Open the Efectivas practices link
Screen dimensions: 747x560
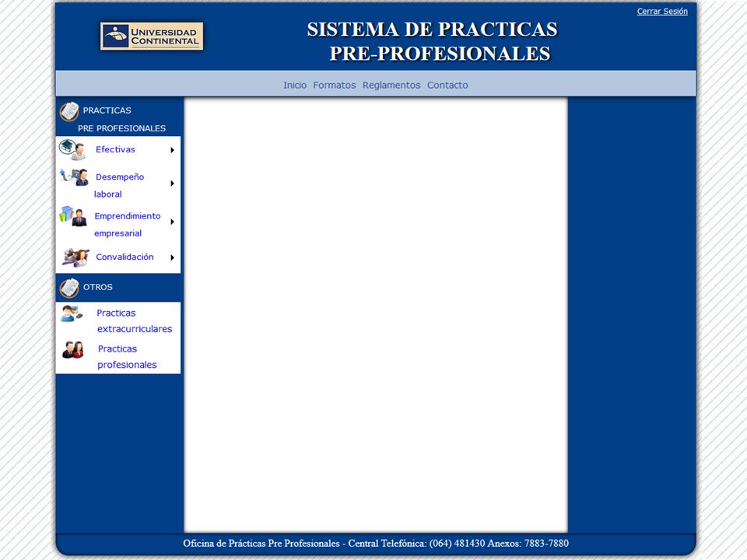tap(115, 149)
